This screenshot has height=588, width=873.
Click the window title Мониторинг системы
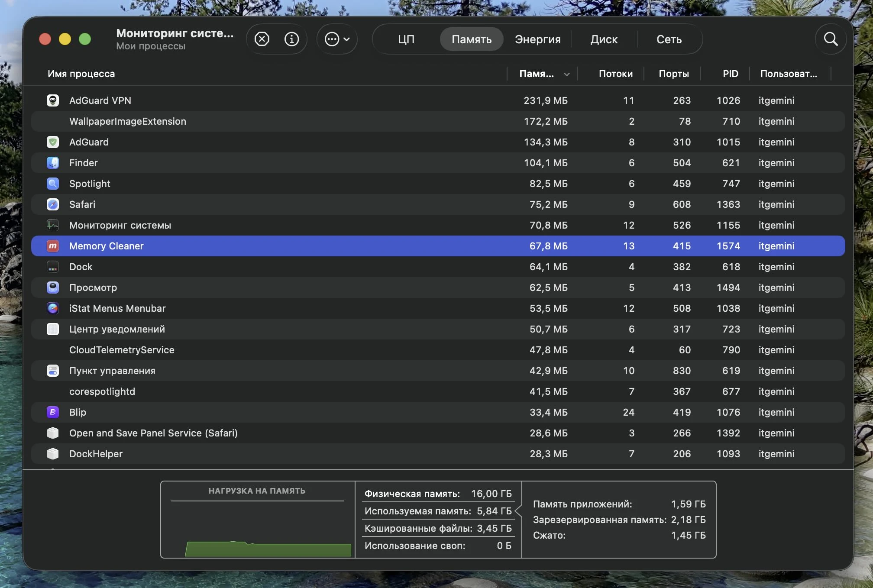click(x=175, y=33)
